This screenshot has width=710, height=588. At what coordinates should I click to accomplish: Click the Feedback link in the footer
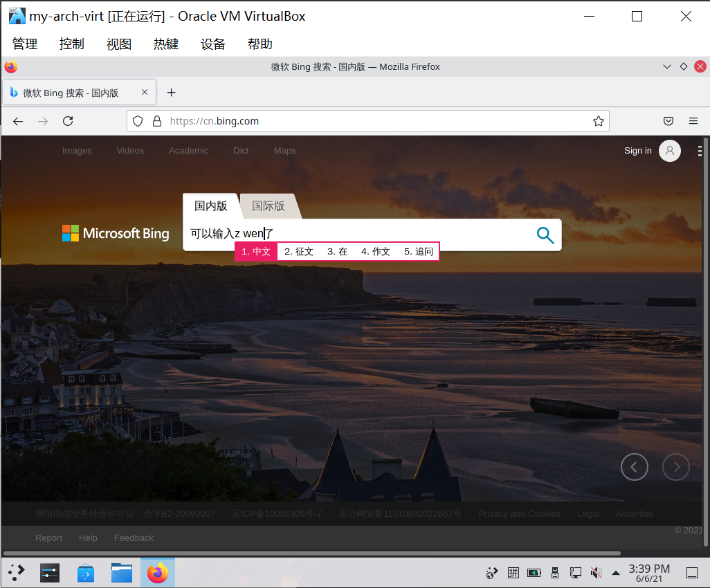(x=134, y=538)
